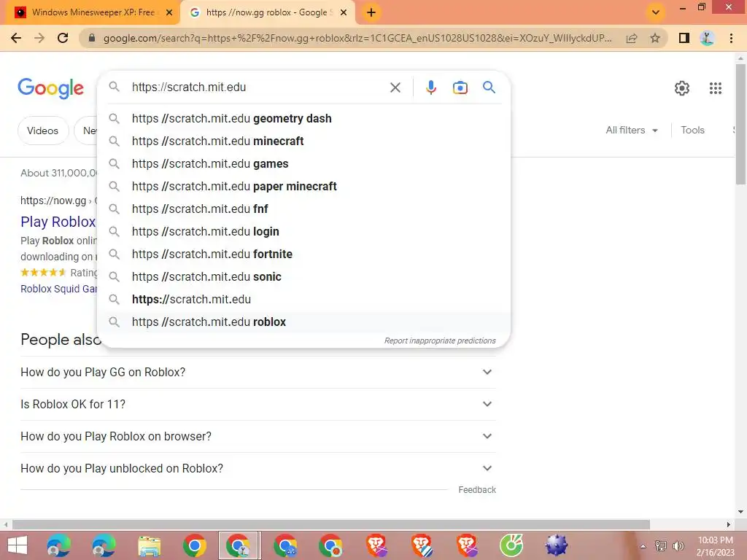The image size is (747, 560).
Task: Clear the search box with X icon
Action: 395,87
